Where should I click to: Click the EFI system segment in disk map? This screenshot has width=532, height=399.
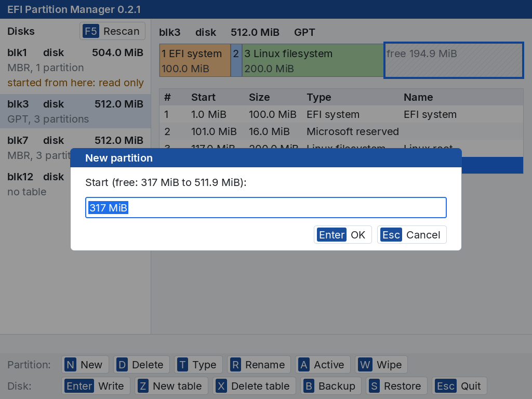point(195,60)
